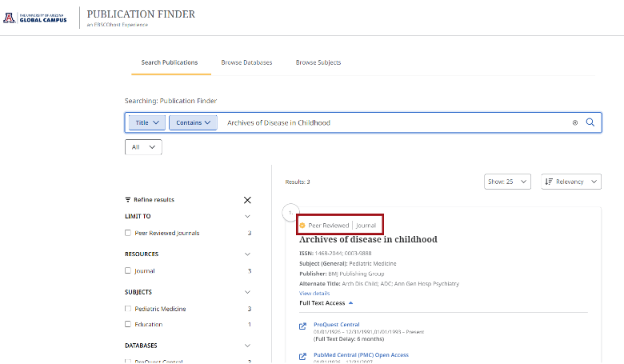Click the sort icon in the Relevancy dropdown
Viewport: 624px width, 364px height.
(x=549, y=182)
